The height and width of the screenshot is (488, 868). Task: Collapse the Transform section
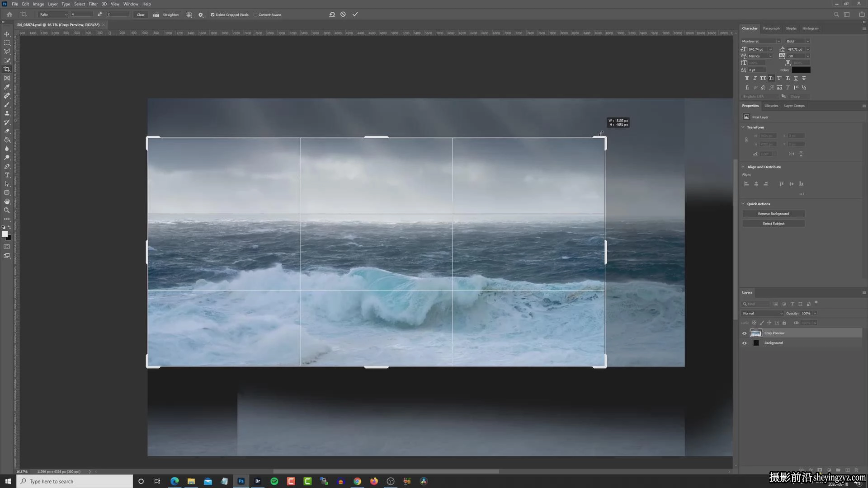click(x=743, y=127)
